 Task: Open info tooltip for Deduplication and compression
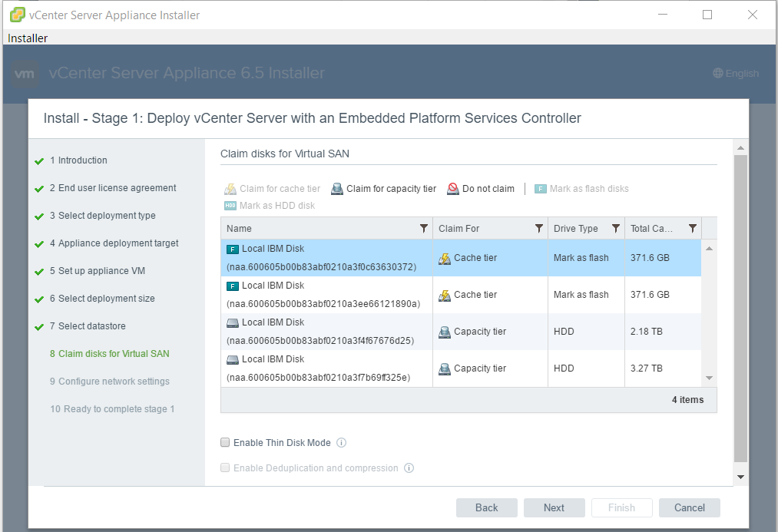[409, 468]
